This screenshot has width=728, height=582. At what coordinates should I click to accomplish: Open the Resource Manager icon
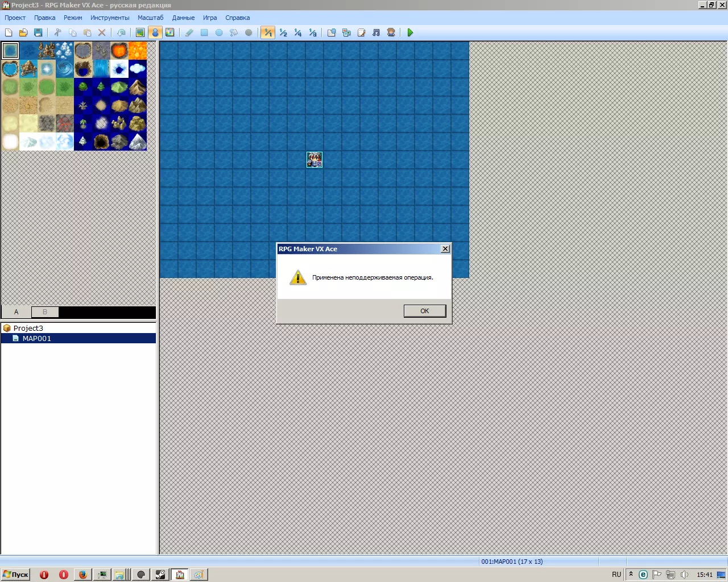point(346,32)
